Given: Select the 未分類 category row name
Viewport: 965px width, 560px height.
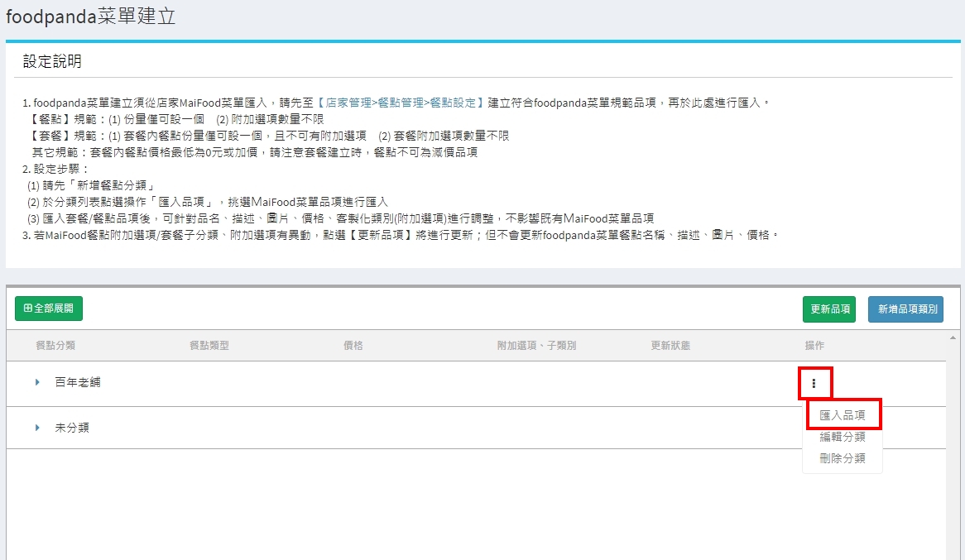Looking at the screenshot, I should (x=72, y=428).
